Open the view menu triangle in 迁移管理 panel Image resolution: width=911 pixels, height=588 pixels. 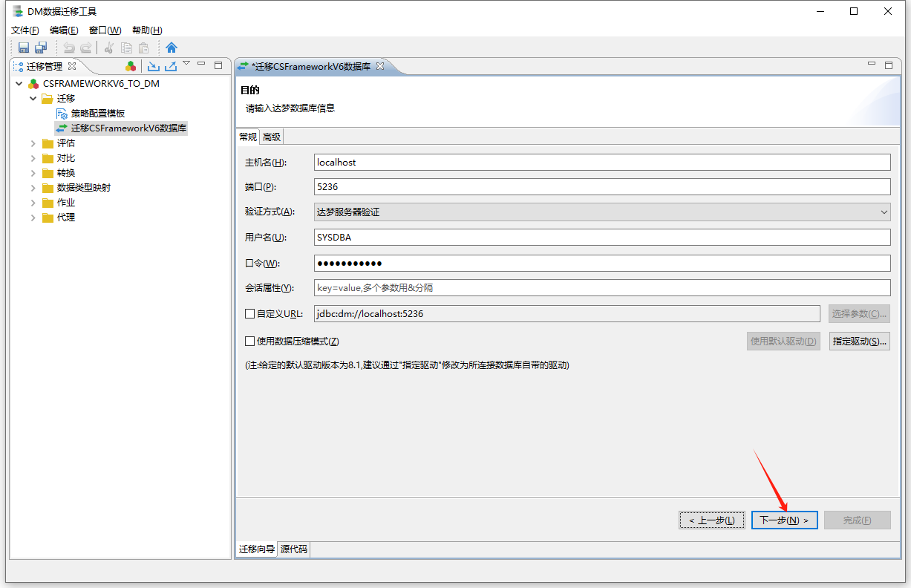pos(186,63)
